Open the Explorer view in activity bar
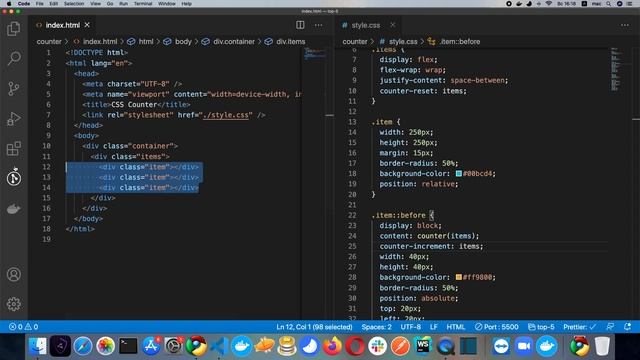The image size is (640, 360). (13, 29)
